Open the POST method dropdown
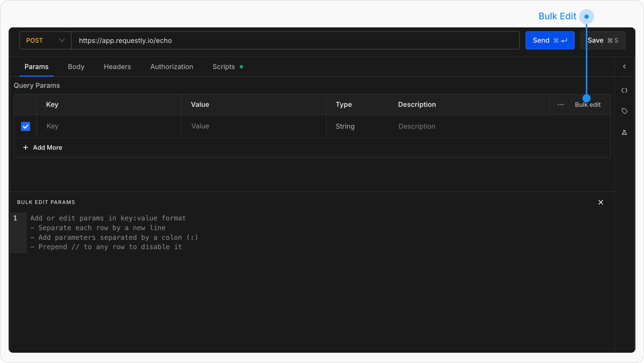This screenshot has height=363, width=644. [45, 40]
